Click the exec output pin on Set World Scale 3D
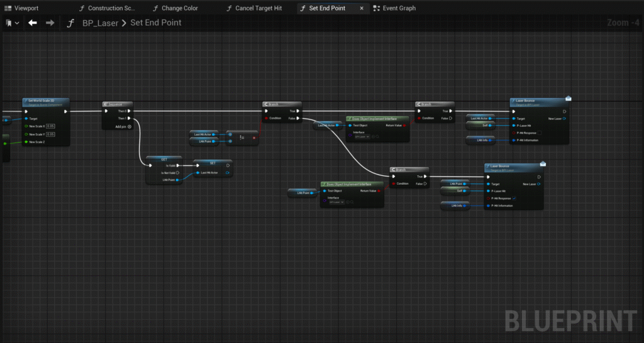The image size is (644, 343). tap(65, 111)
